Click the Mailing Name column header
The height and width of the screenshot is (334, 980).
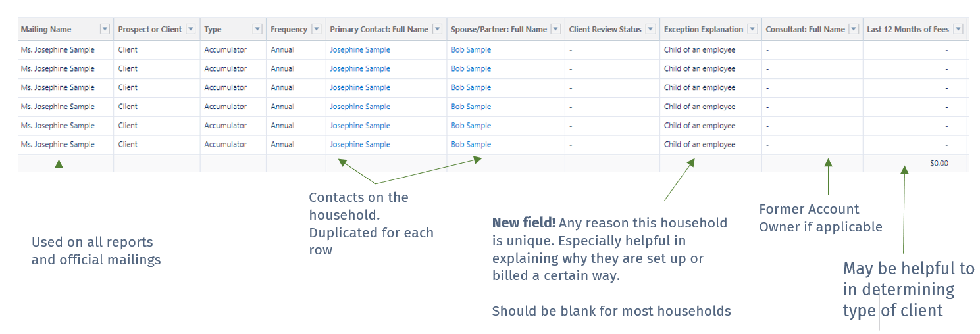pos(46,29)
